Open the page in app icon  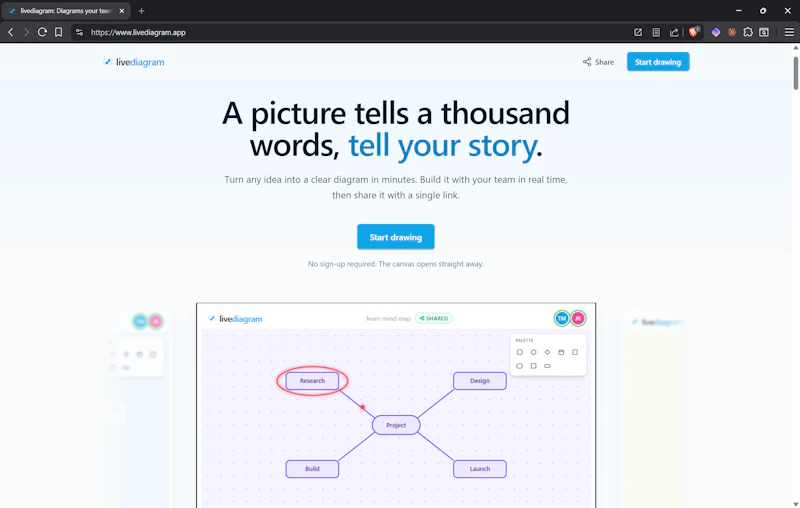pyautogui.click(x=638, y=32)
